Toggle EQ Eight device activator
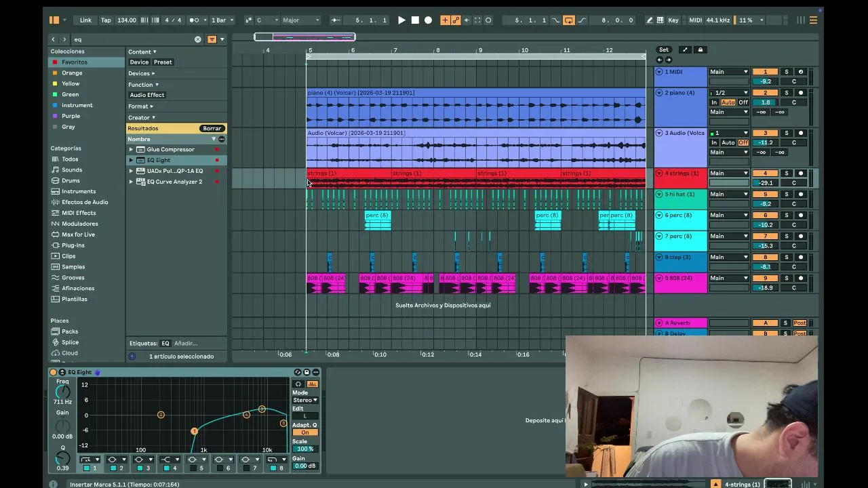 coord(54,372)
